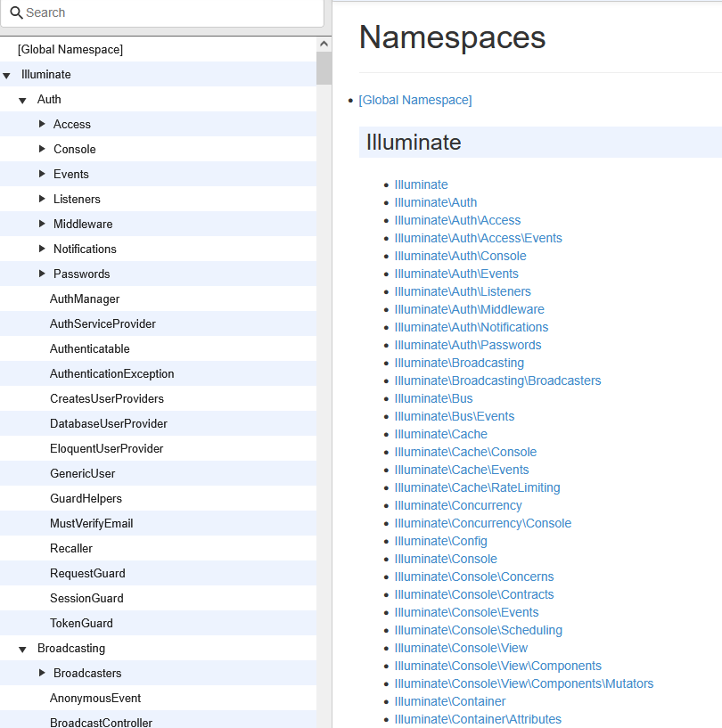Follow the Illuminate\Auth\Console link

tap(460, 257)
